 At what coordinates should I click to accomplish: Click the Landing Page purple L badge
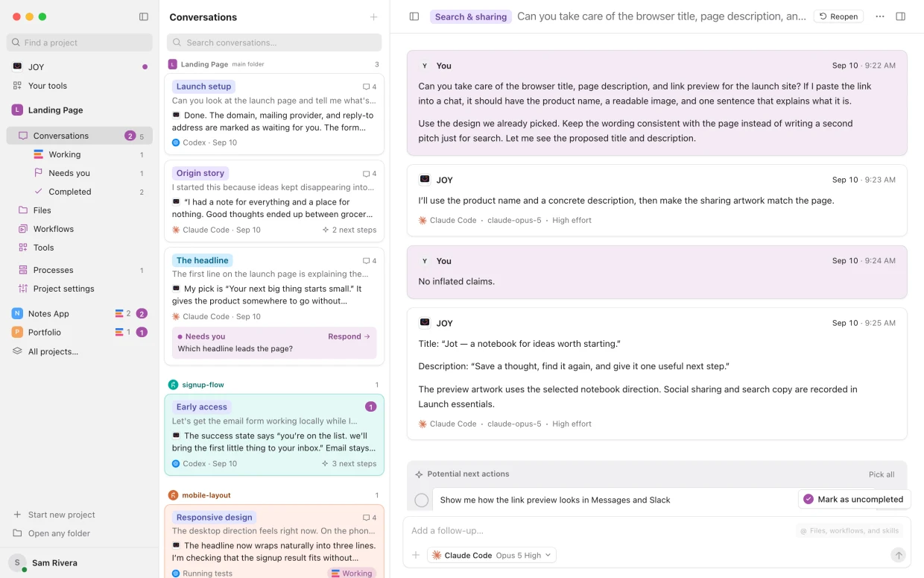pos(17,110)
